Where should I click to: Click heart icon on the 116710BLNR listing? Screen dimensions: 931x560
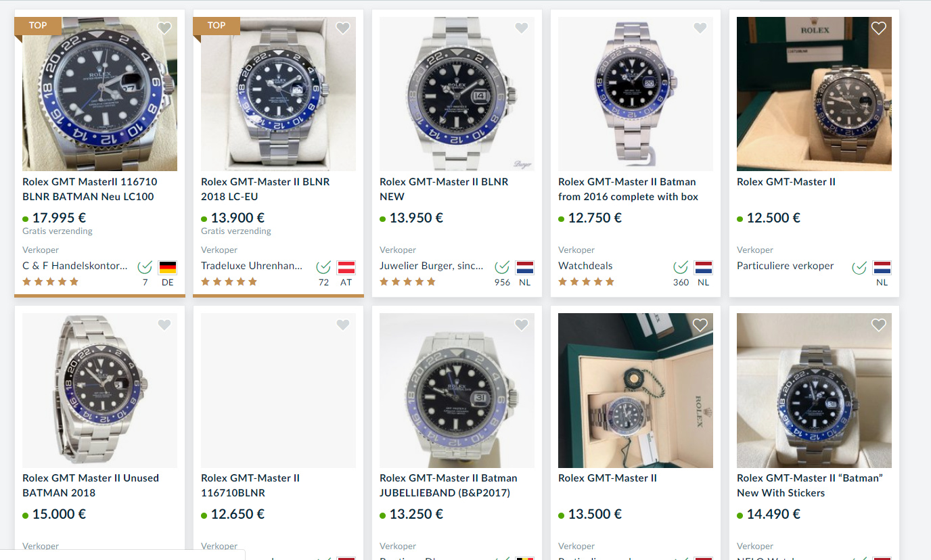tap(342, 325)
